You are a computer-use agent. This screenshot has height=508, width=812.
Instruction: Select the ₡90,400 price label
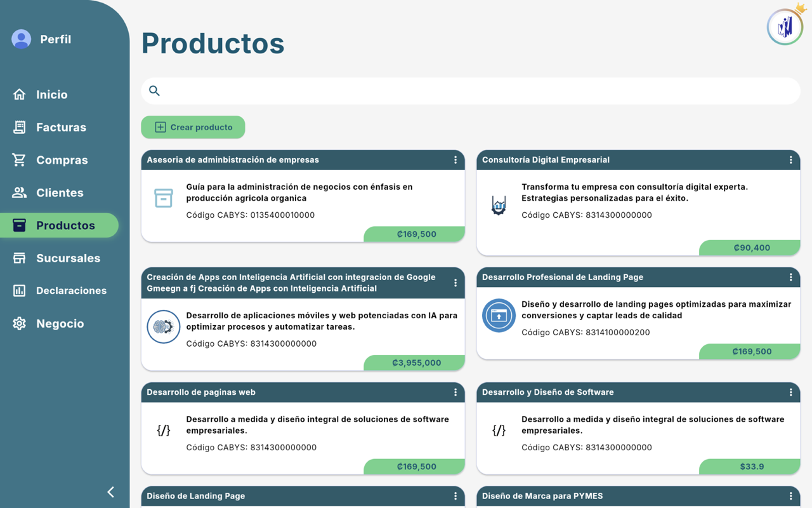coord(750,248)
